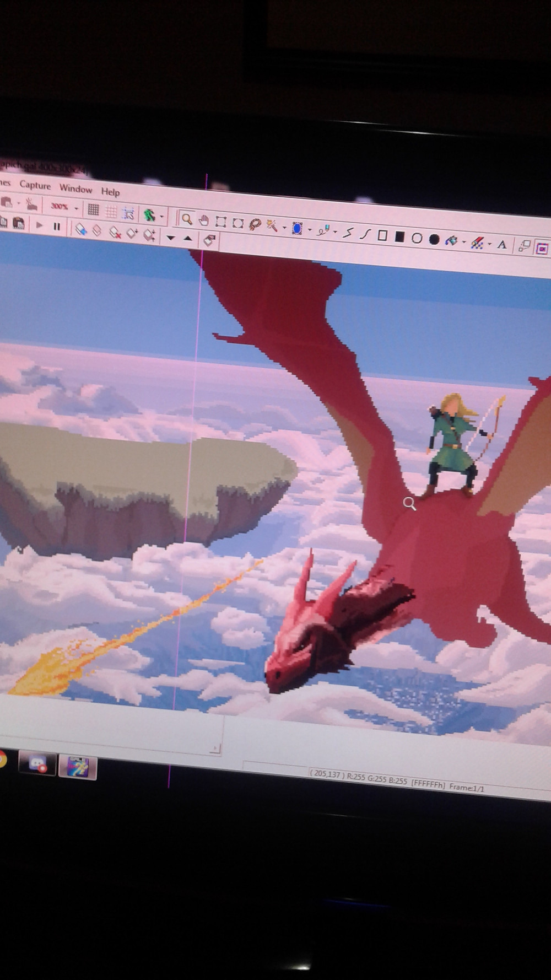This screenshot has width=551, height=980.
Task: Select the Zoom magnifier tool
Action: pos(187,219)
